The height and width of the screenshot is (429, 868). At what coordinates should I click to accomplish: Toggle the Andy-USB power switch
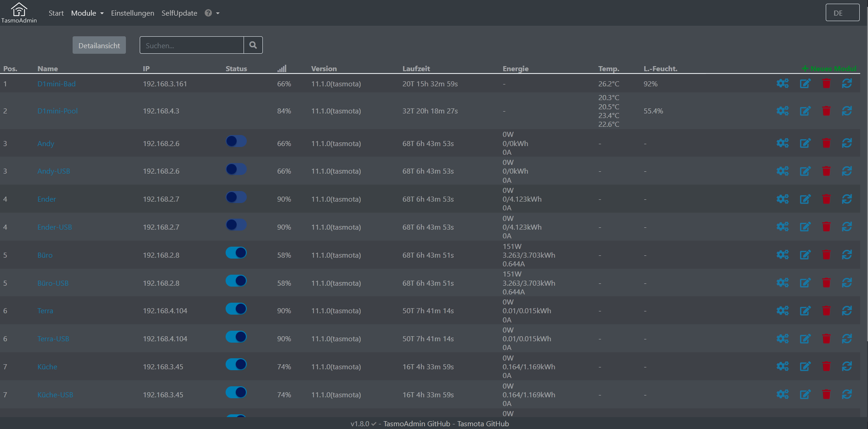click(236, 169)
